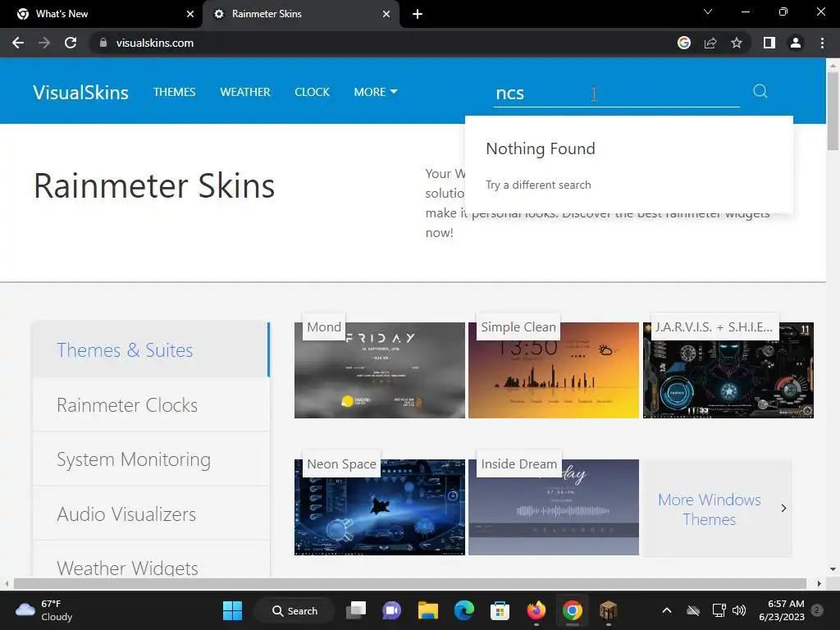
Task: Open network settings tray icon
Action: click(719, 610)
